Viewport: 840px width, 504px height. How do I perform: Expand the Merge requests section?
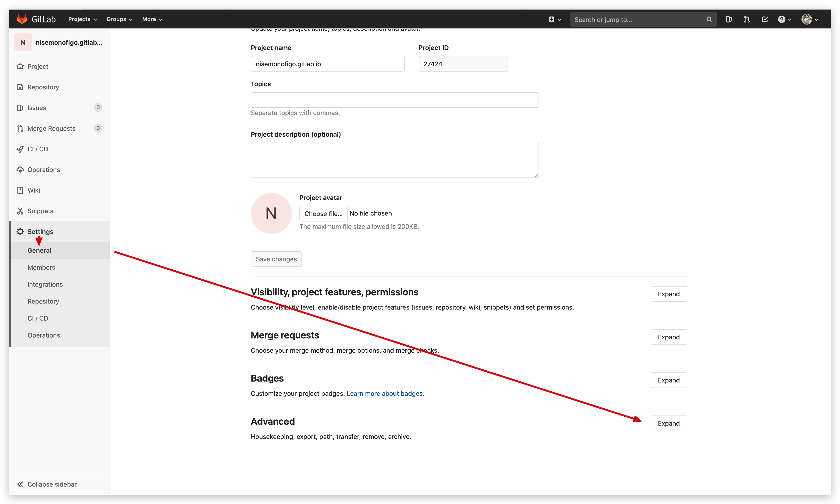[x=669, y=337]
